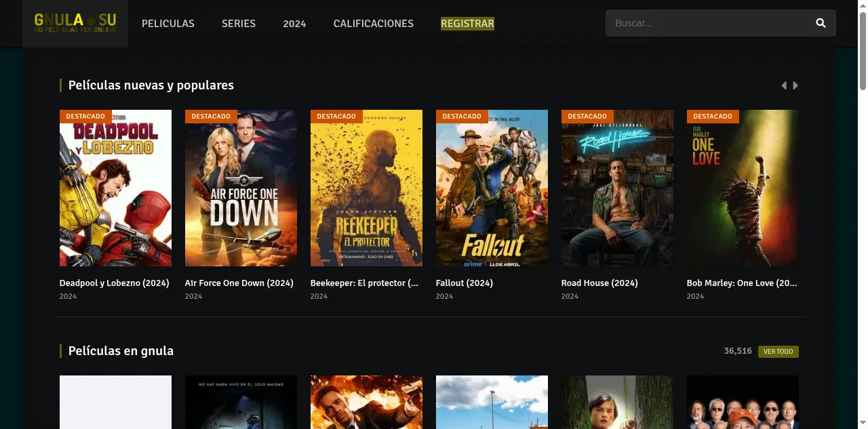Image resolution: width=868 pixels, height=429 pixels.
Task: Open the SERIES menu item
Action: click(239, 24)
